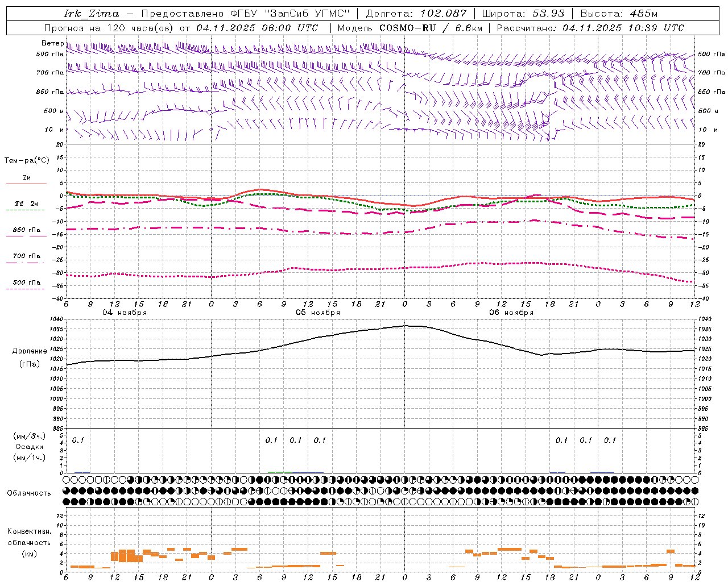Image resolution: width=728 pixels, height=582 pixels.
Task: Click the "Тем-ра(°C)" temperature panel label
Action: (27, 160)
